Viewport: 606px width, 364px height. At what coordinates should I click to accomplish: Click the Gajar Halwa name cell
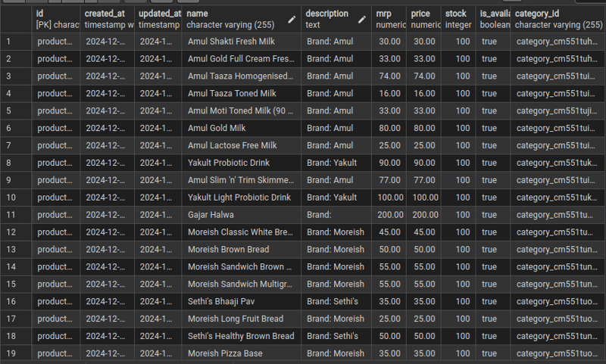[241, 215]
